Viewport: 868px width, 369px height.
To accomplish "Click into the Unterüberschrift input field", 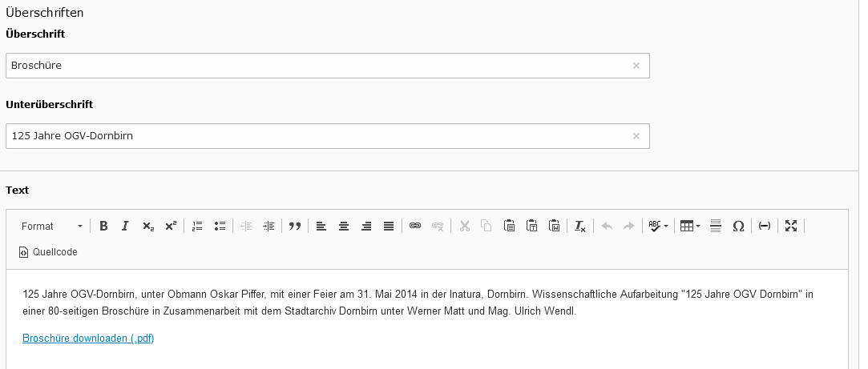I will pyautogui.click(x=321, y=136).
